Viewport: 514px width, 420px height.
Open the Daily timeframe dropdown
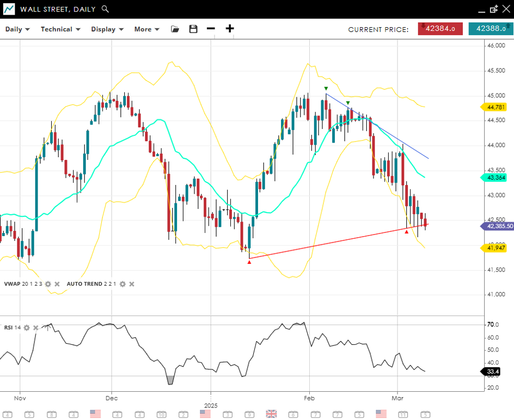pyautogui.click(x=17, y=29)
